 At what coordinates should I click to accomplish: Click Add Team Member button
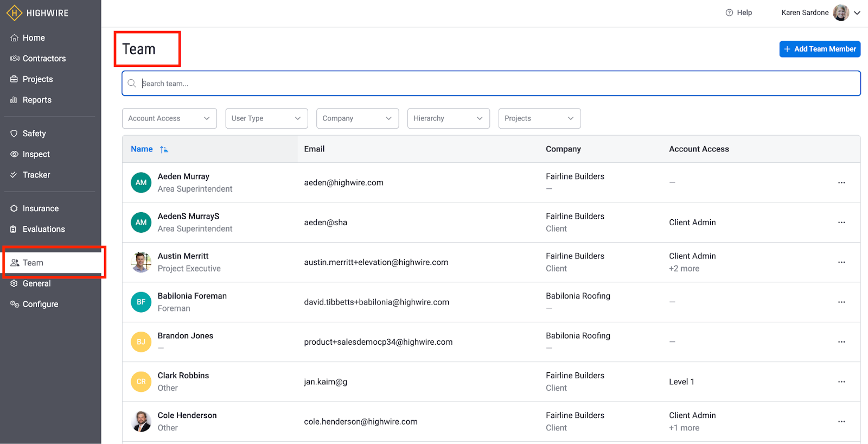(820, 49)
